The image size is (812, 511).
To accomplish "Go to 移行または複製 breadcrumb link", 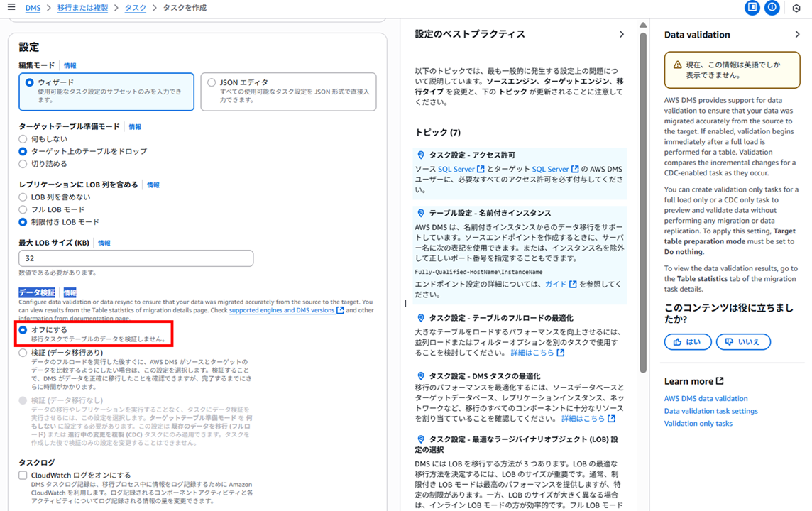I will click(82, 8).
